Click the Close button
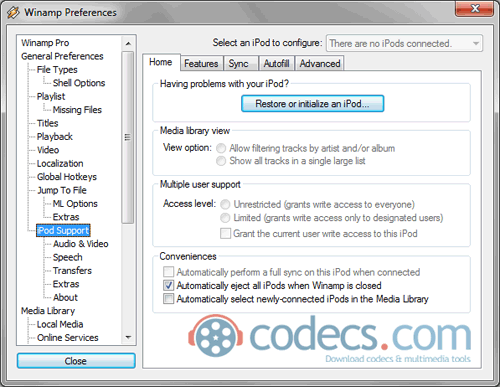Screen dimensions: 500x387 point(76,361)
